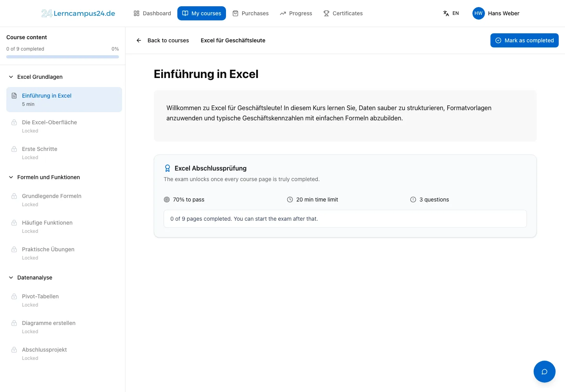Click the lock icon beside Praktische Übungen
Image resolution: width=565 pixels, height=392 pixels.
tap(14, 249)
